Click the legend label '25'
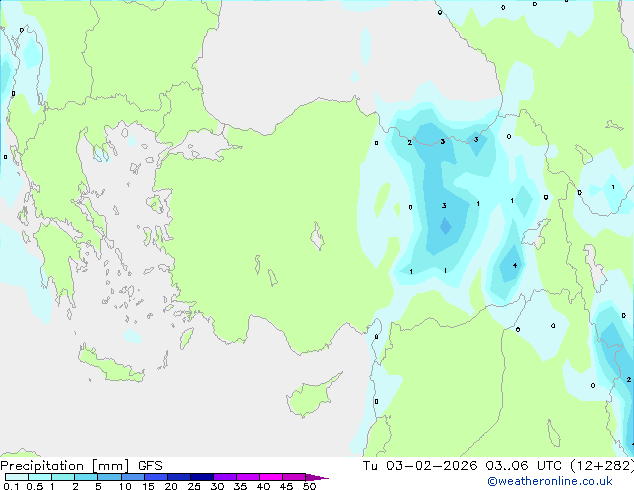This screenshot has width=634, height=490. pyautogui.click(x=194, y=486)
